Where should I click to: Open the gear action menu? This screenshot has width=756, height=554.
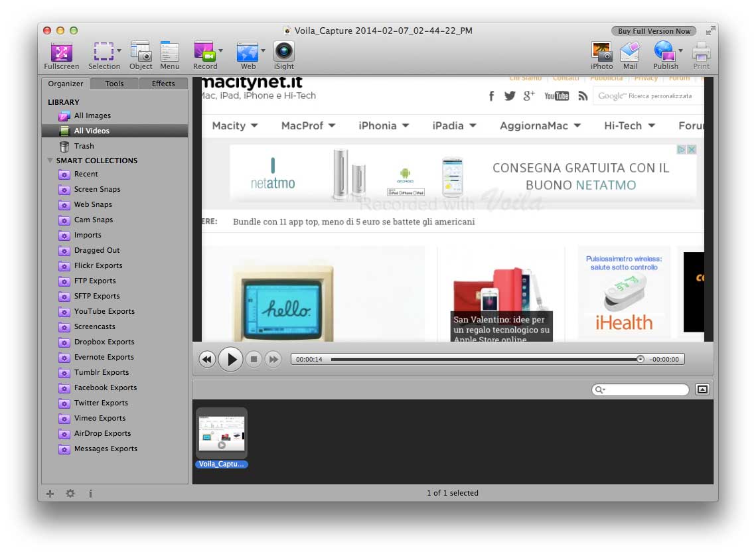click(x=70, y=493)
